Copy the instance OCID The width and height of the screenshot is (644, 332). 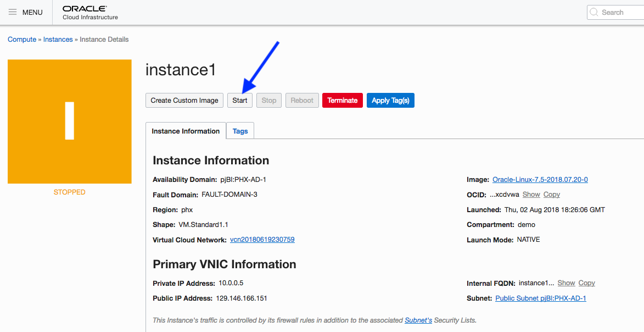[x=551, y=195]
